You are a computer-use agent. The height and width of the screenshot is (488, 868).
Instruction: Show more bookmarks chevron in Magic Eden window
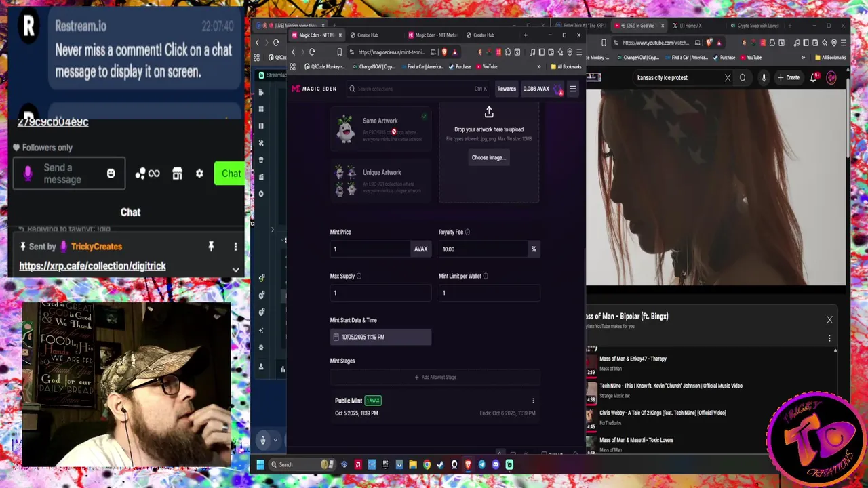pyautogui.click(x=539, y=66)
